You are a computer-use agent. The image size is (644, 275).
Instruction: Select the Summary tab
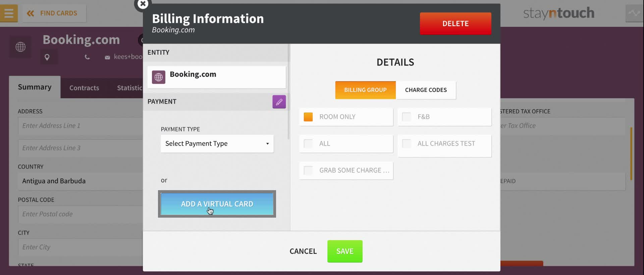coord(35,87)
